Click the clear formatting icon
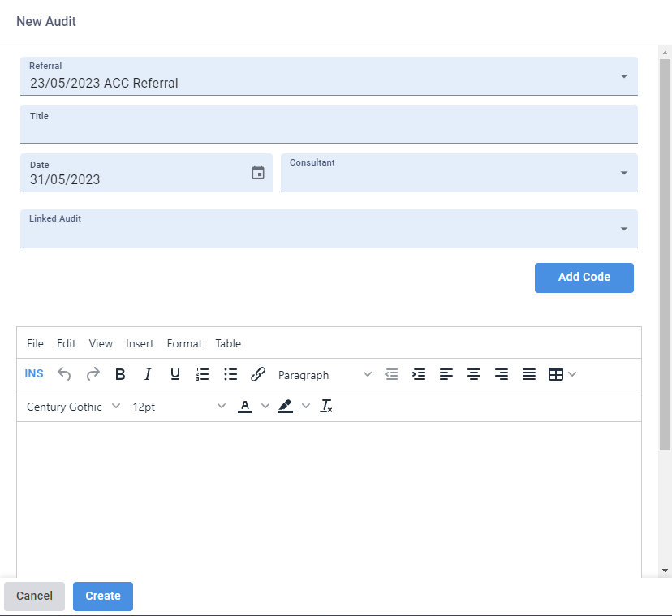The height and width of the screenshot is (616, 672). pos(326,406)
